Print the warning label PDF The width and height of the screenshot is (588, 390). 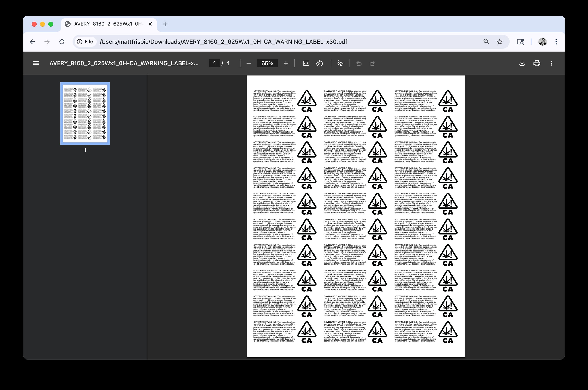pos(536,63)
